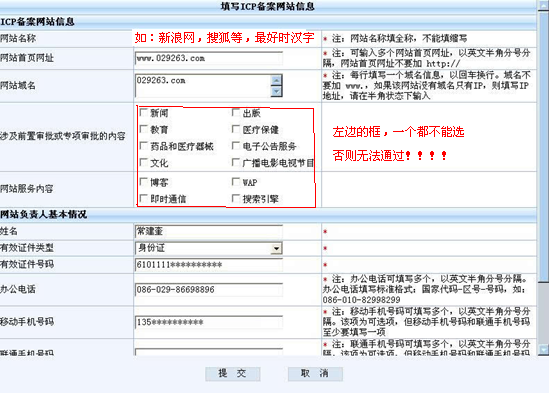550x394 pixels.
Task: Check the 教育 checkbox
Action: tap(143, 129)
